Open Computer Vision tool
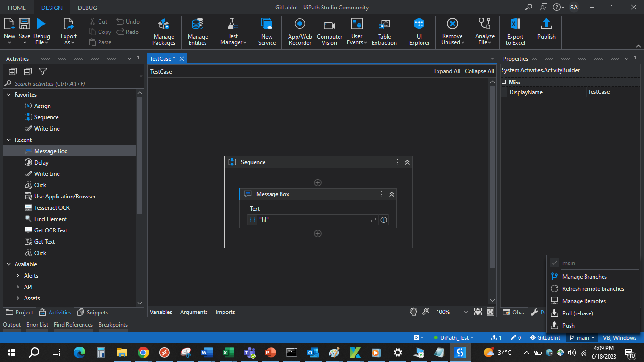Viewport: 644px width, 362px height. [330, 33]
